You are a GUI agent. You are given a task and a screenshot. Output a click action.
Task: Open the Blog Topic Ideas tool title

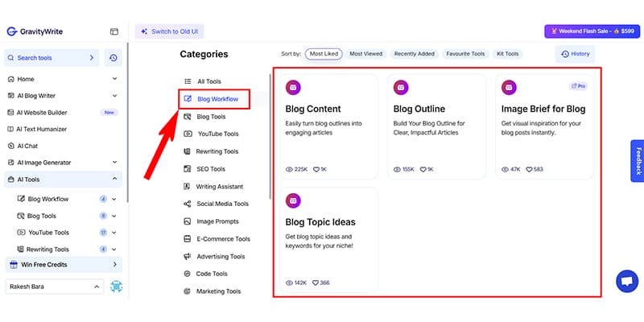(x=320, y=222)
